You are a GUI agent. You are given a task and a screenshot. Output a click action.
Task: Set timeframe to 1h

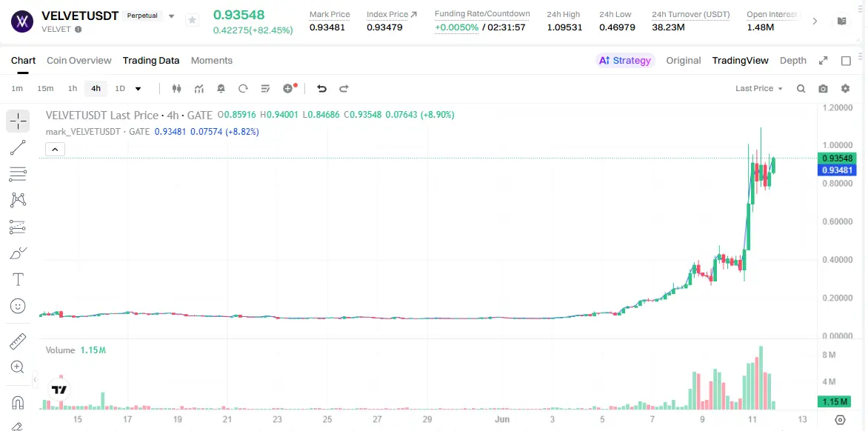(x=73, y=89)
